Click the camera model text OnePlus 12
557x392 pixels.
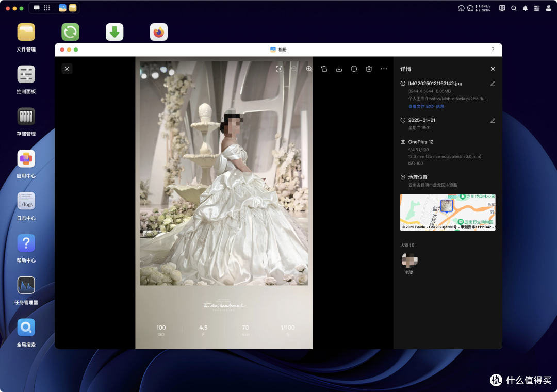point(421,142)
